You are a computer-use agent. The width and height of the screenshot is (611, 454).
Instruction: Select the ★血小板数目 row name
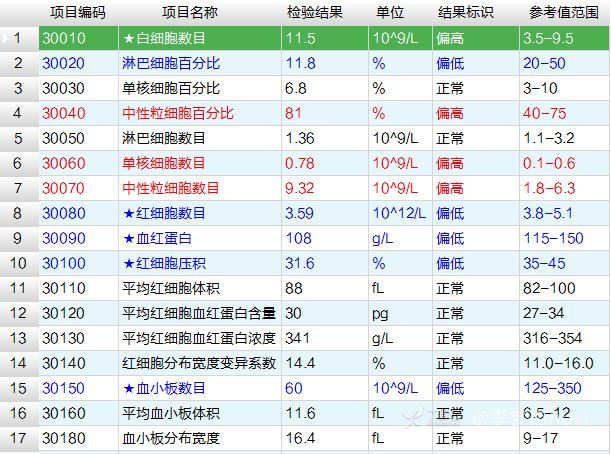coord(164,388)
